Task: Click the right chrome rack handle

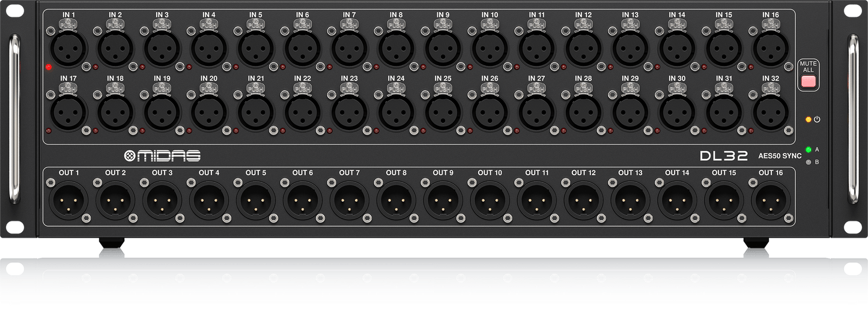Action: 853,118
